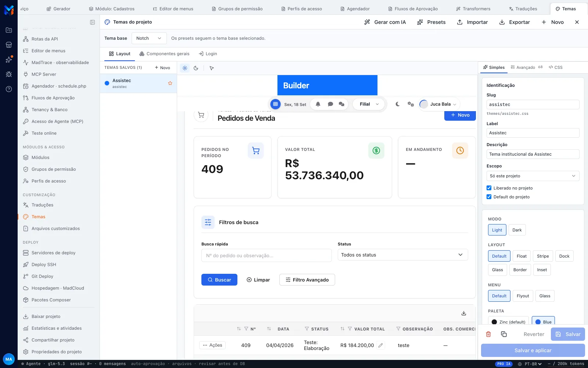The width and height of the screenshot is (588, 368).
Task: Collapse the sidebar panel icon
Action: (93, 22)
